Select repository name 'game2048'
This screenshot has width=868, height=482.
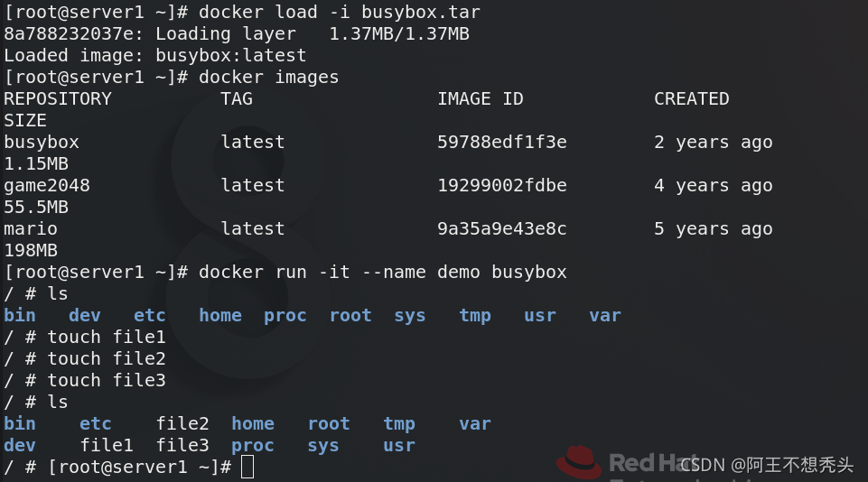pos(47,185)
